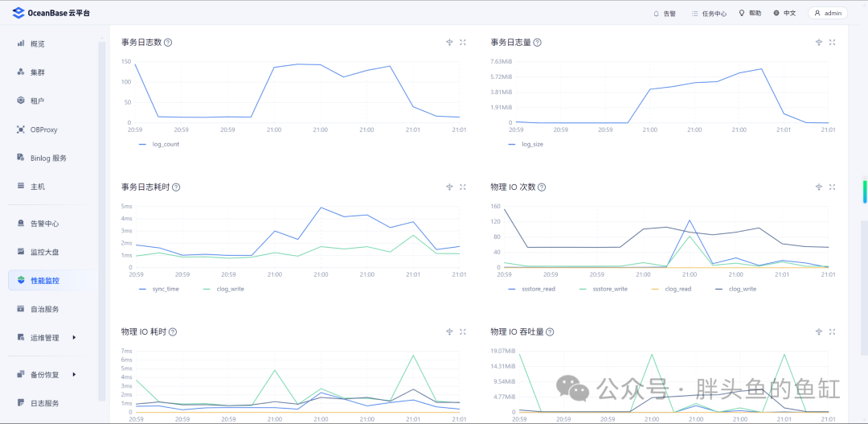This screenshot has width=868, height=424.
Task: Open help tooltip for 事务日志量
Action: (x=537, y=42)
